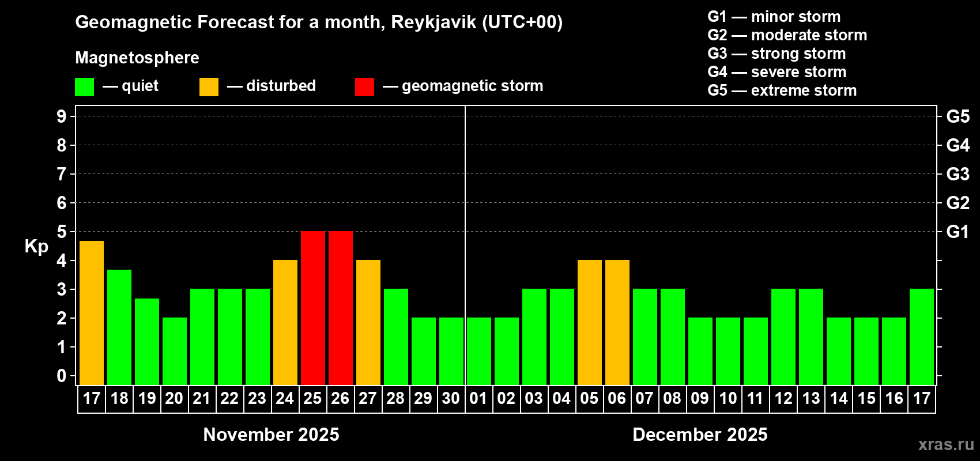
Task: Click the G5 label on right axis
Action: 958,116
